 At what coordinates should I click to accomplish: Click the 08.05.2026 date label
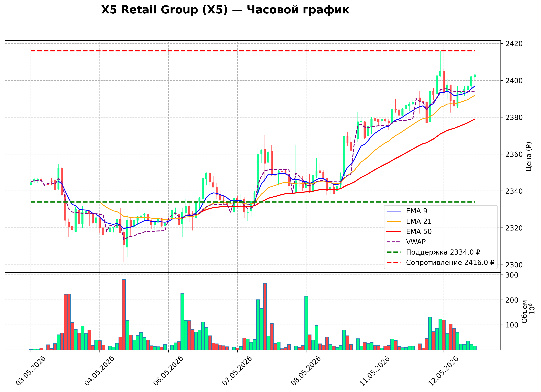click(306, 371)
